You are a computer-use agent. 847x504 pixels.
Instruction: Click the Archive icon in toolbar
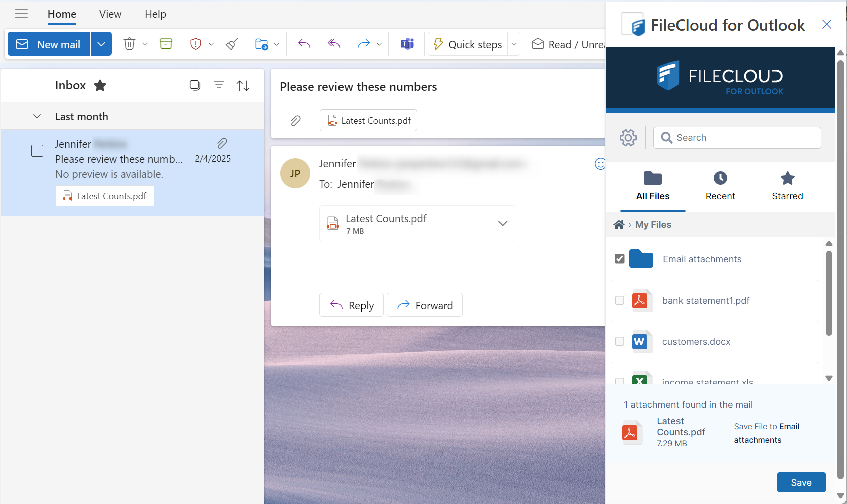[166, 44]
